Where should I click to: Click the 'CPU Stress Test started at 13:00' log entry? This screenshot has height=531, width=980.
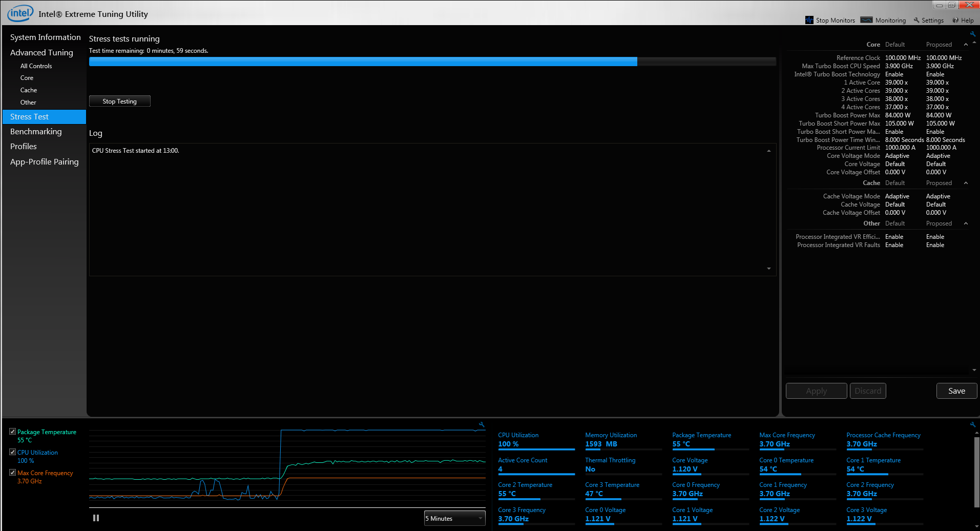click(x=135, y=151)
